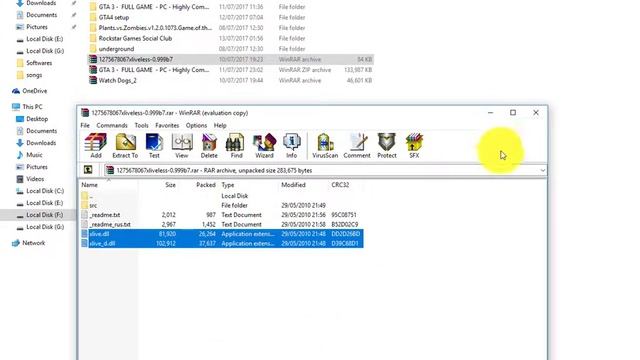Click the View file toolbar icon
This screenshot has height=360, width=640.
(182, 146)
